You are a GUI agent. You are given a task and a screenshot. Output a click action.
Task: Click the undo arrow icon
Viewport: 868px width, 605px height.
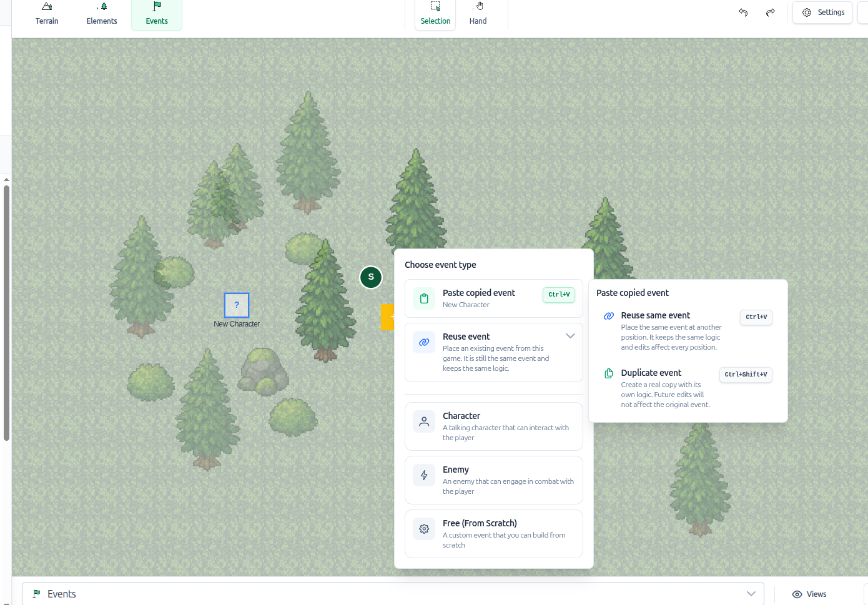pyautogui.click(x=743, y=12)
